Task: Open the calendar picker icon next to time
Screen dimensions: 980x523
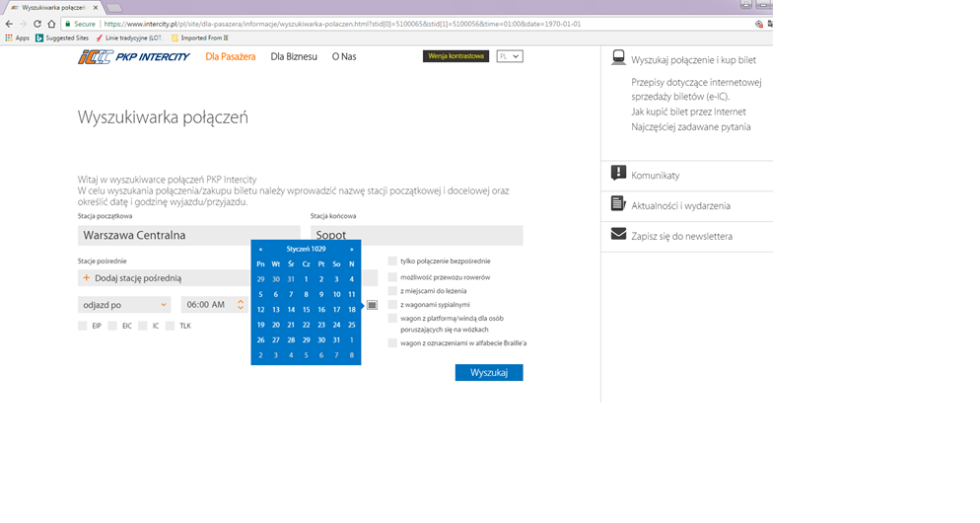Action: point(372,305)
